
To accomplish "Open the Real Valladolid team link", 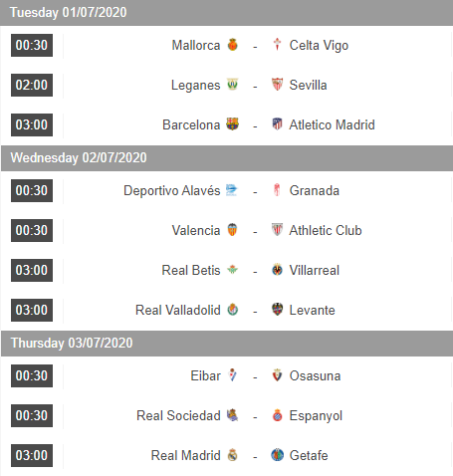I will [178, 310].
